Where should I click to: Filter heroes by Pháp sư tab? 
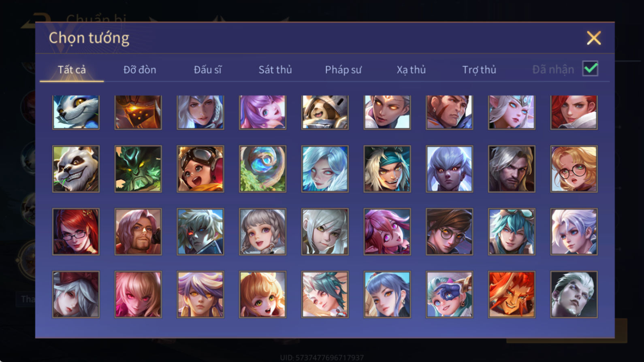point(343,70)
